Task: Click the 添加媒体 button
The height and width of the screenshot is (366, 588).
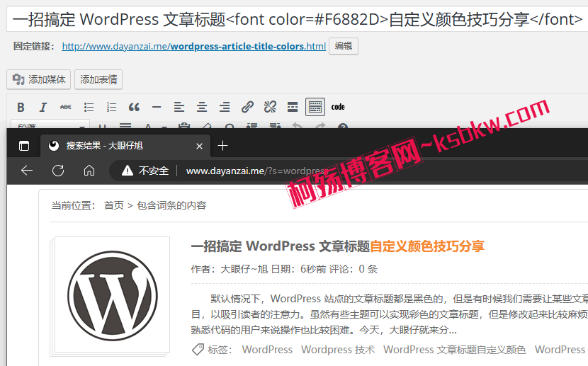Action: pyautogui.click(x=39, y=79)
